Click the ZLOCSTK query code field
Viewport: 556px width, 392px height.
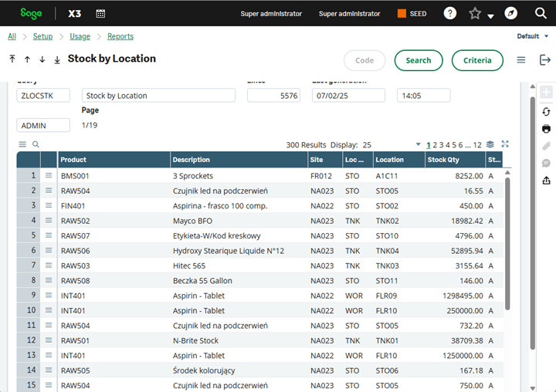coord(43,96)
